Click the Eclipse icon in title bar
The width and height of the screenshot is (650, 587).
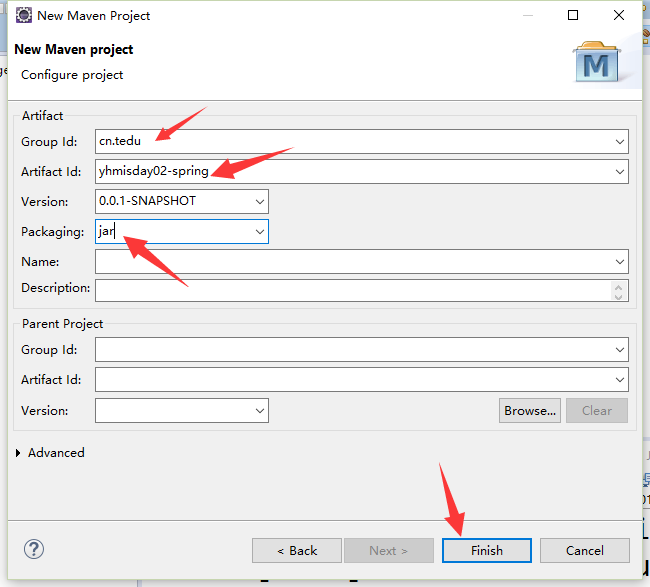pos(24,15)
